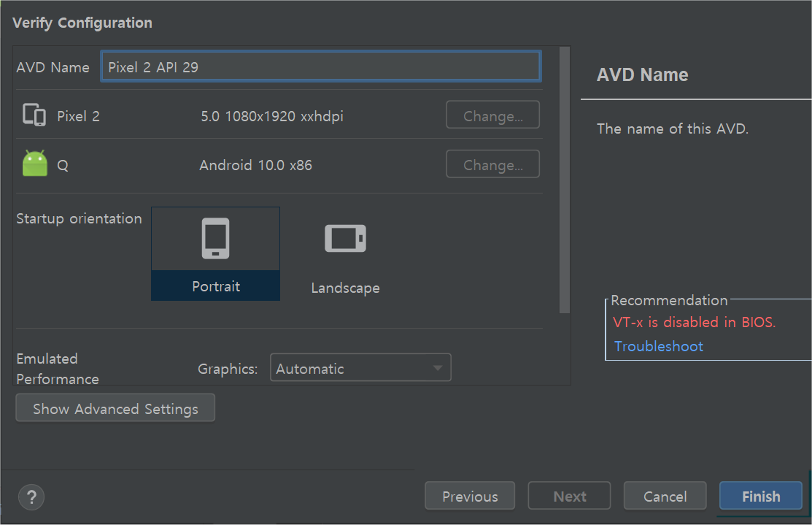812x525 pixels.
Task: Click the AVD Name text field
Action: (321, 66)
